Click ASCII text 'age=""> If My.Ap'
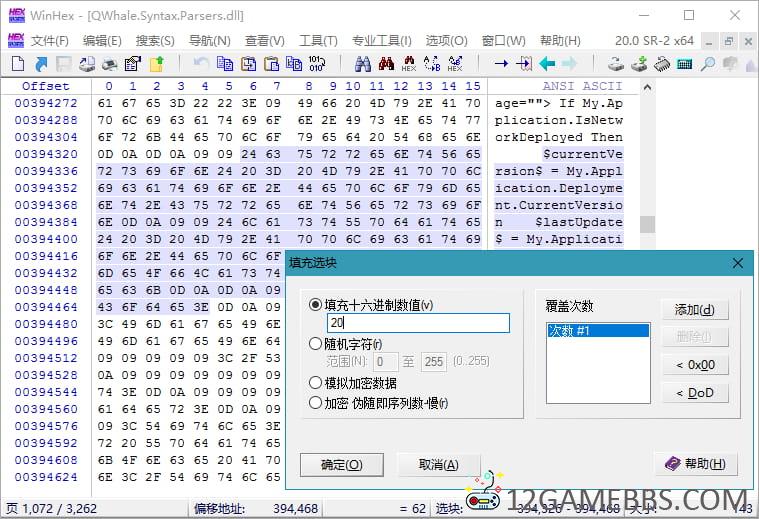The width and height of the screenshot is (759, 519). click(x=559, y=103)
